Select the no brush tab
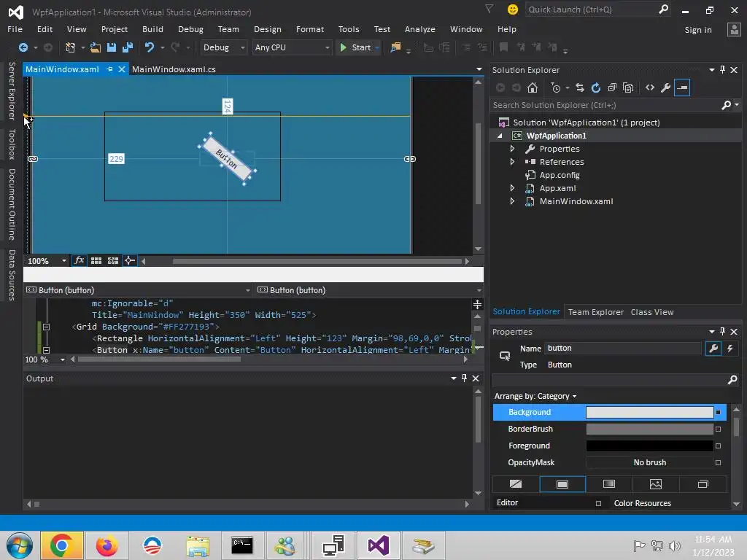The height and width of the screenshot is (560, 747). [x=516, y=484]
